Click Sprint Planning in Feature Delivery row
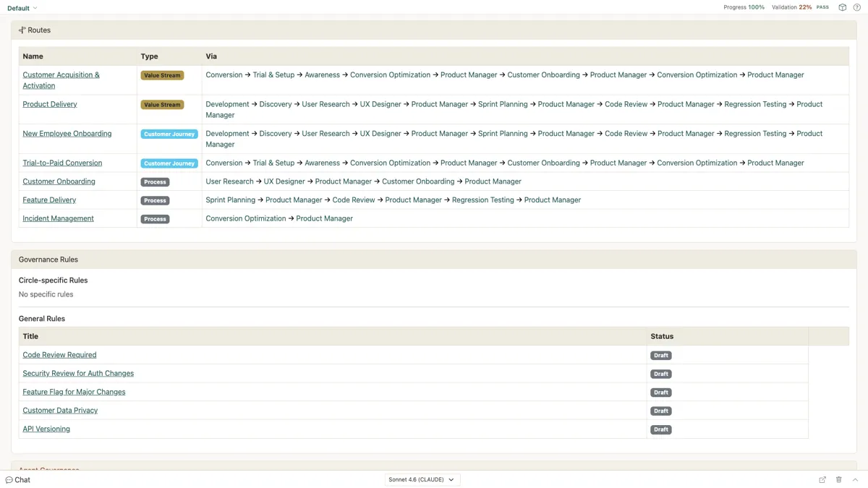 tap(230, 200)
